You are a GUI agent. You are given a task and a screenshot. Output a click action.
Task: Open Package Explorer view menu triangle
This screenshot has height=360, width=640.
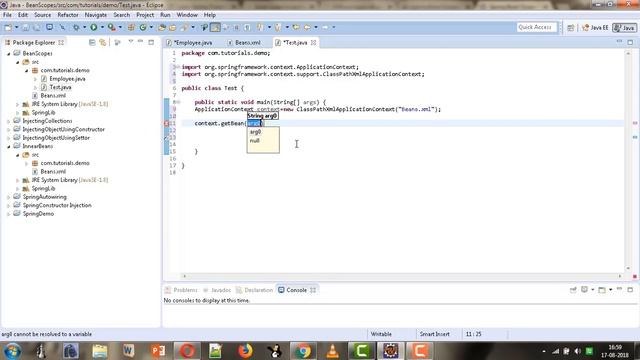(x=131, y=42)
